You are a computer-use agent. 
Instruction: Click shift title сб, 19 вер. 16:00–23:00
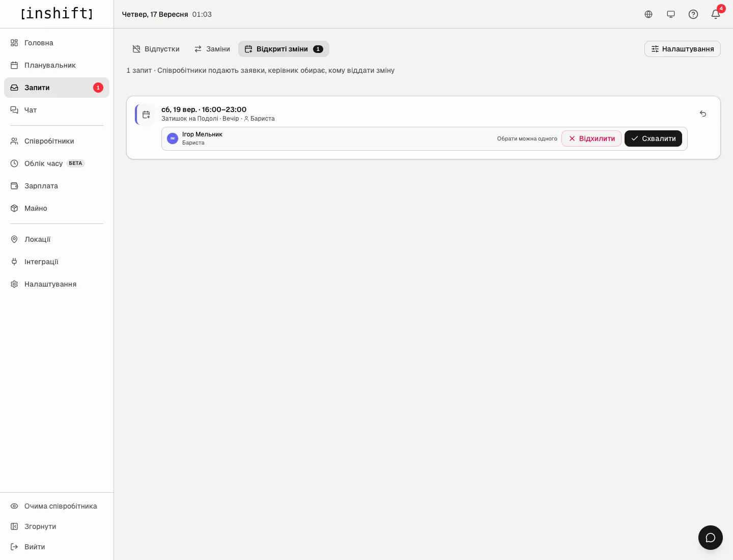204,109
